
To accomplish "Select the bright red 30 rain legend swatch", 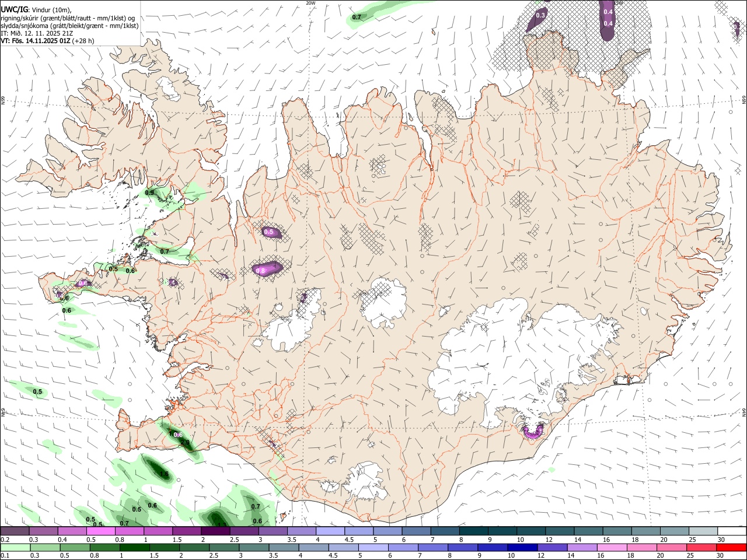I will click(x=731, y=547).
